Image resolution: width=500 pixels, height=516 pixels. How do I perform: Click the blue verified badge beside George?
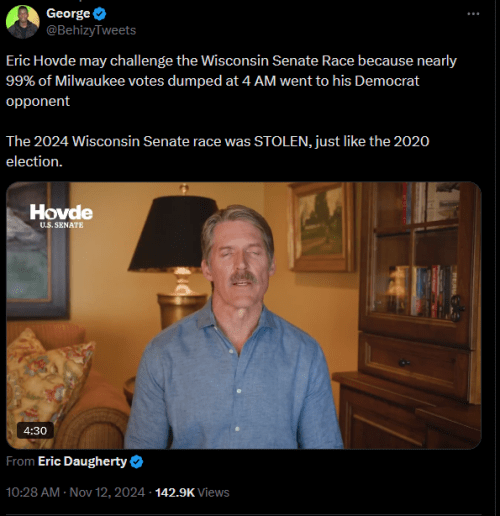tap(99, 14)
